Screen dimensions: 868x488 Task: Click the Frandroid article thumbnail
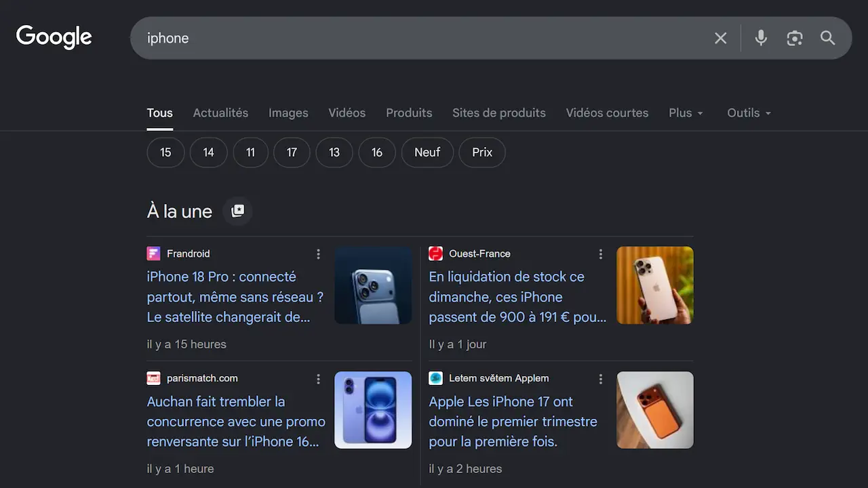[373, 285]
